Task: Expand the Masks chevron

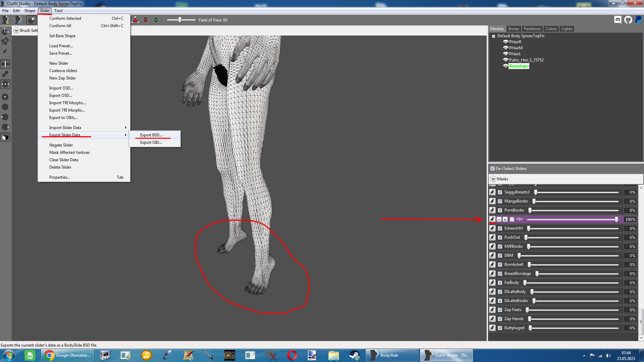Action: tap(493, 179)
